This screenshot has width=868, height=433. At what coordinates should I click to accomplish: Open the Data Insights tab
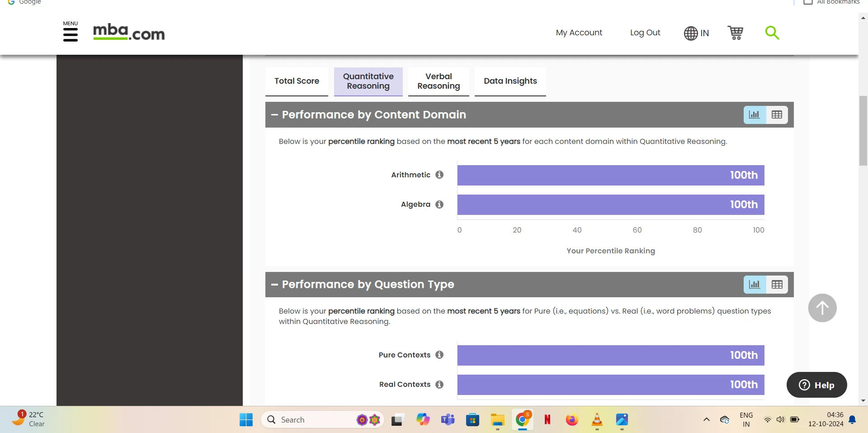click(x=510, y=81)
